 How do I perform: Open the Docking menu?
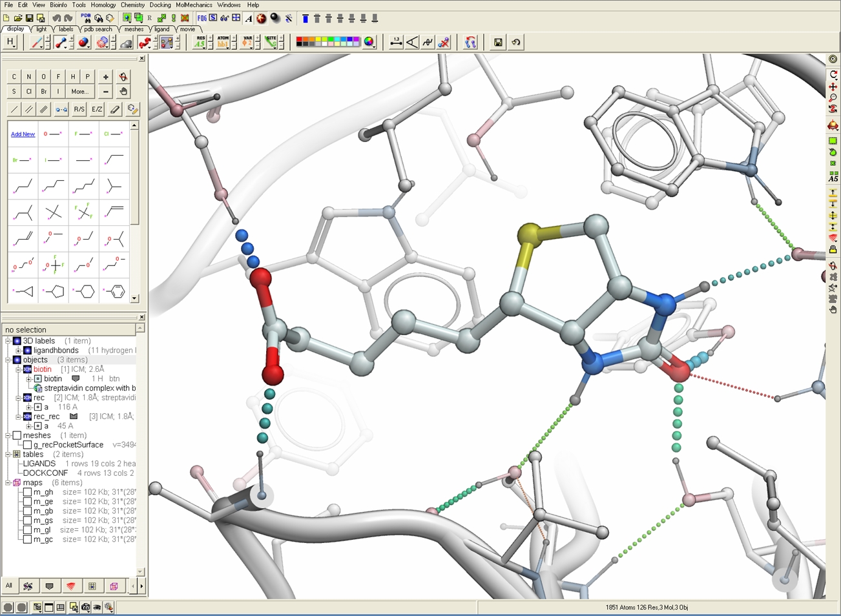tap(160, 5)
